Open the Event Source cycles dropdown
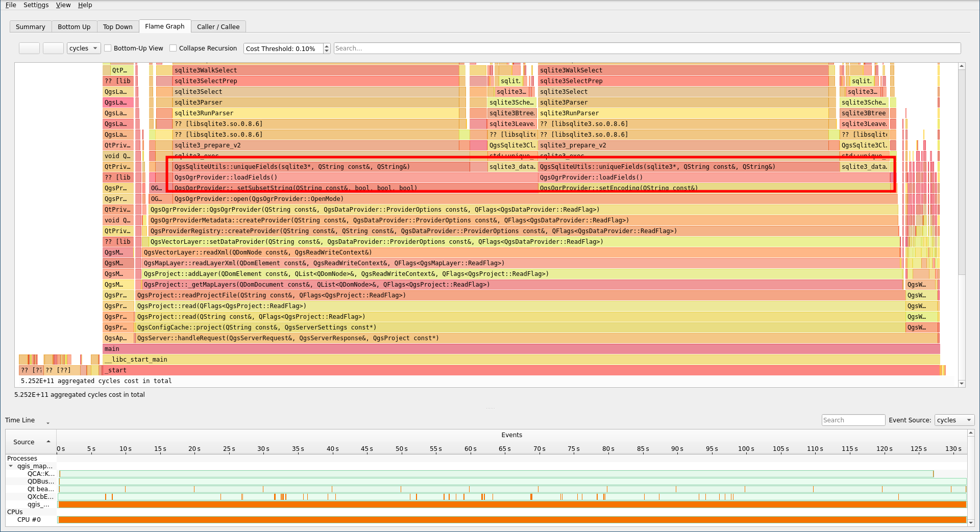Screen dimensions: 980x532 (x=954, y=420)
